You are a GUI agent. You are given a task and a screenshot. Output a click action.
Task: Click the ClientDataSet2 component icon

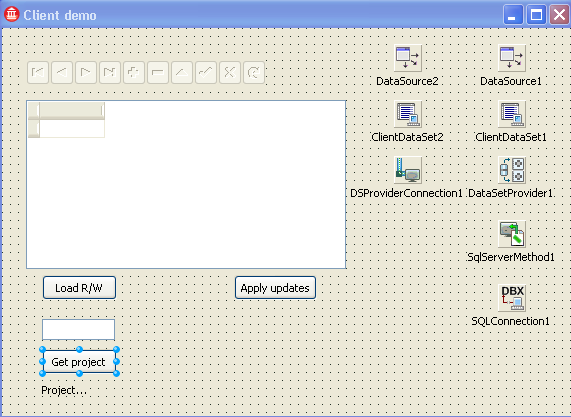tap(407, 114)
